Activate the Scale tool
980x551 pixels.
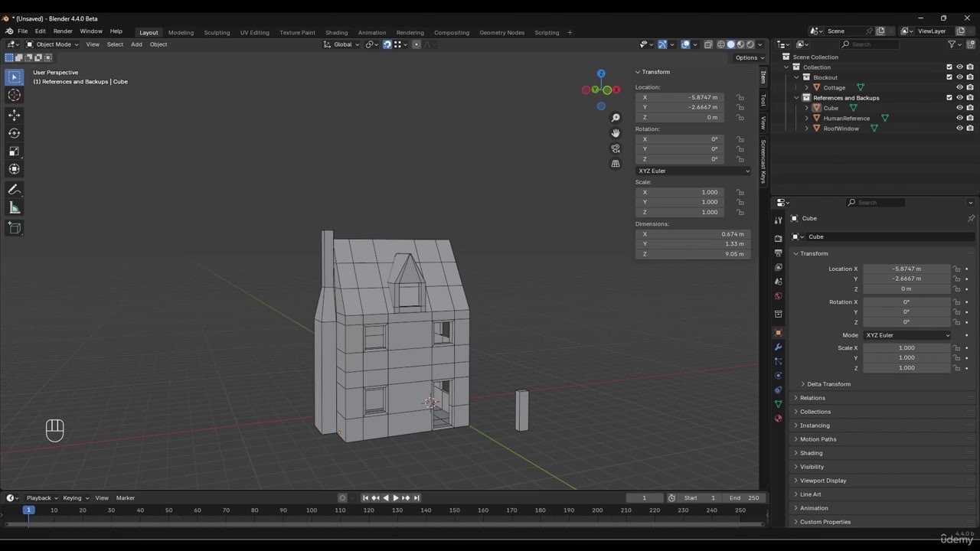click(x=14, y=151)
